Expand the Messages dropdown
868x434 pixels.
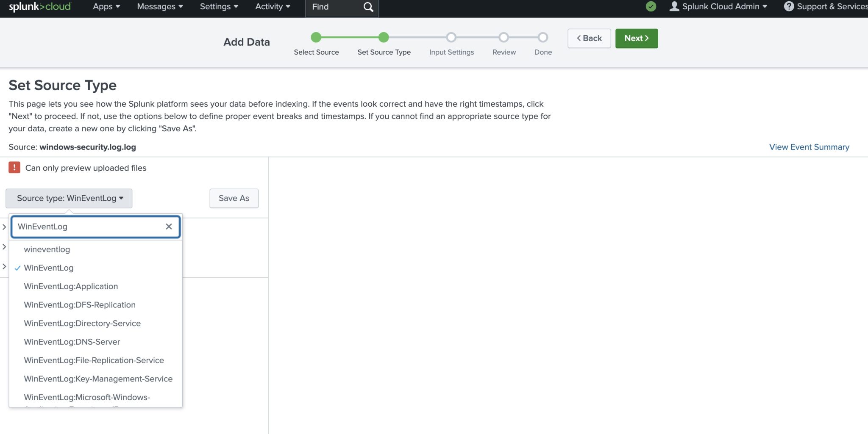[x=160, y=7]
